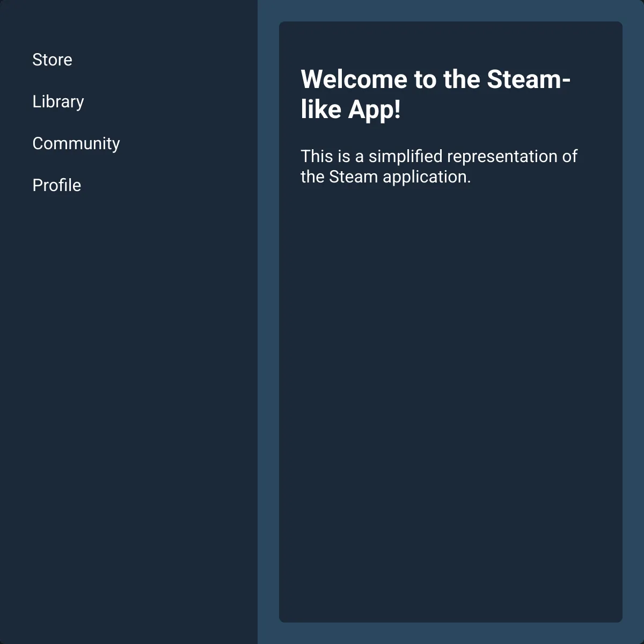
Task: Open the Store section
Action: point(52,60)
